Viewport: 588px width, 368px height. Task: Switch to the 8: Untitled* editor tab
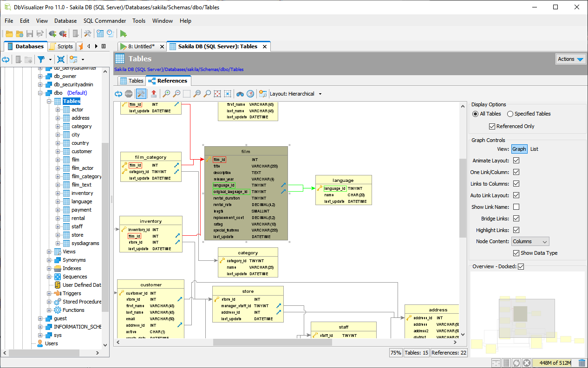click(x=141, y=46)
